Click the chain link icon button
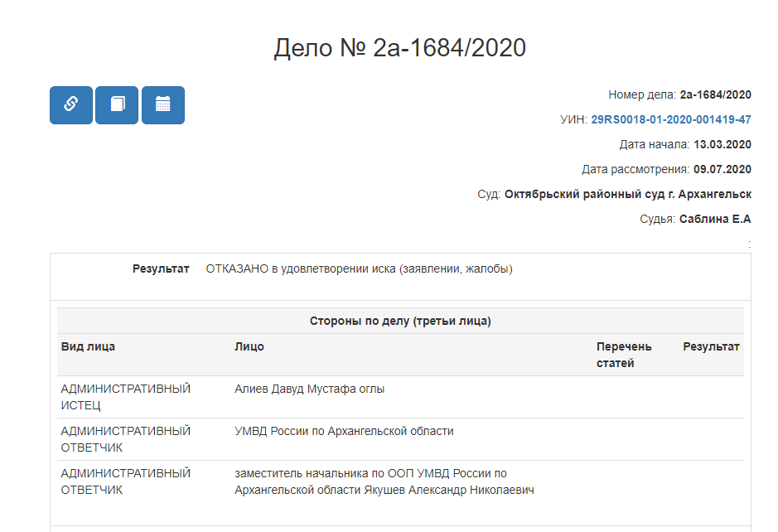 tap(71, 105)
